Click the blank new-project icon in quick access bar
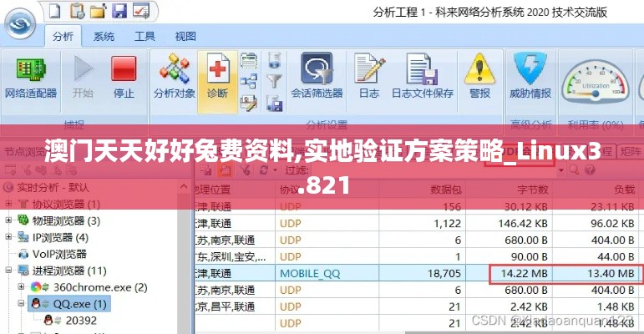 click(x=55, y=10)
